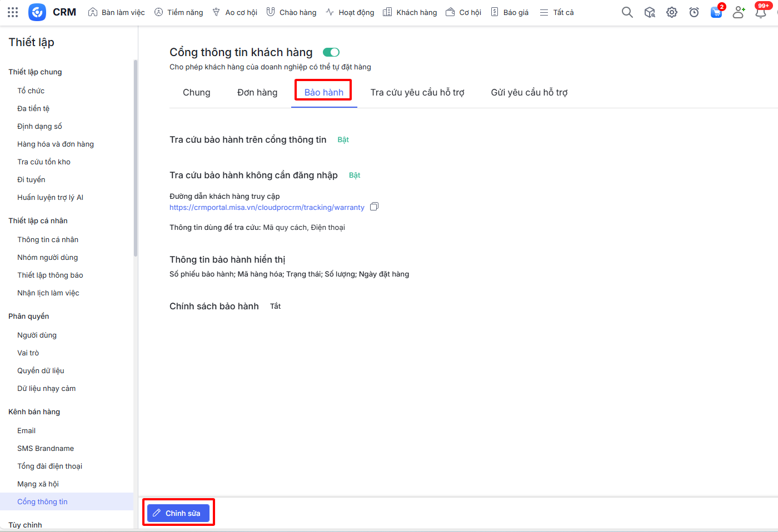
Task: Click the 3D box icon in header
Action: tap(650, 12)
